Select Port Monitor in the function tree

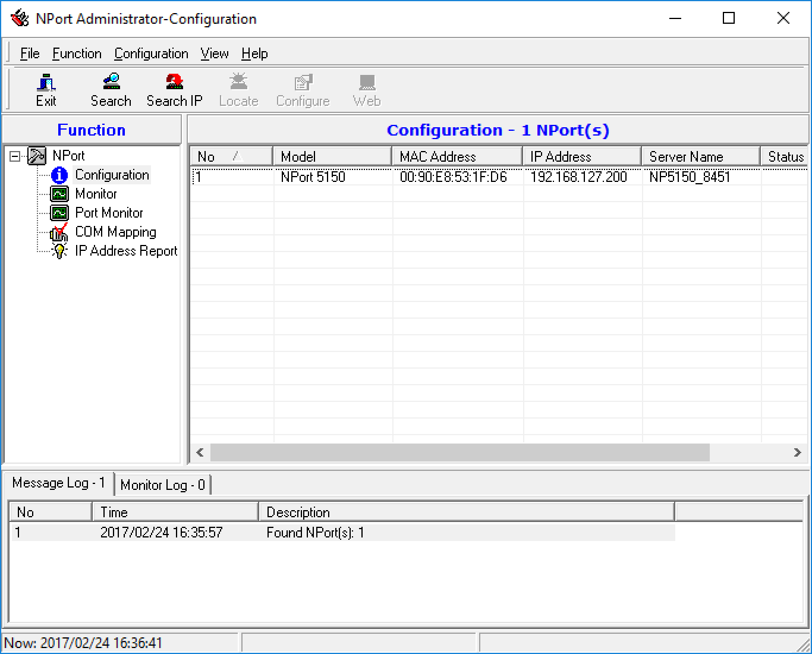click(x=109, y=213)
